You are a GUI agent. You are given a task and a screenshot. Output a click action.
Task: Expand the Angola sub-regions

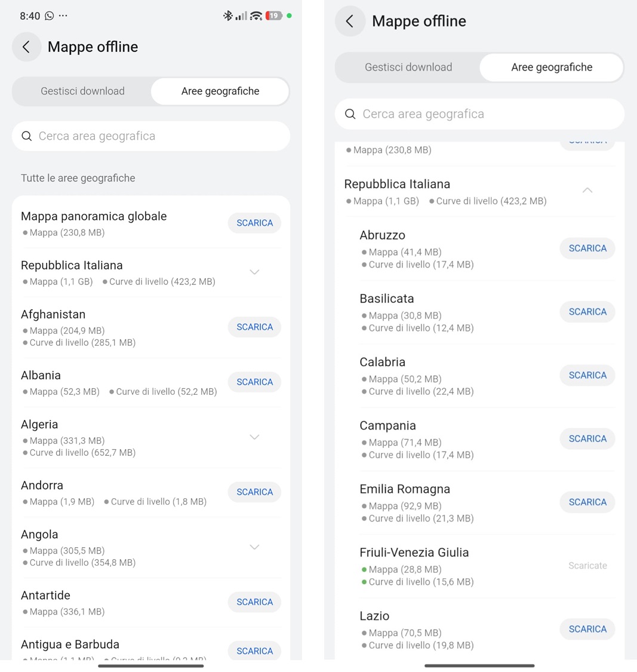coord(254,547)
